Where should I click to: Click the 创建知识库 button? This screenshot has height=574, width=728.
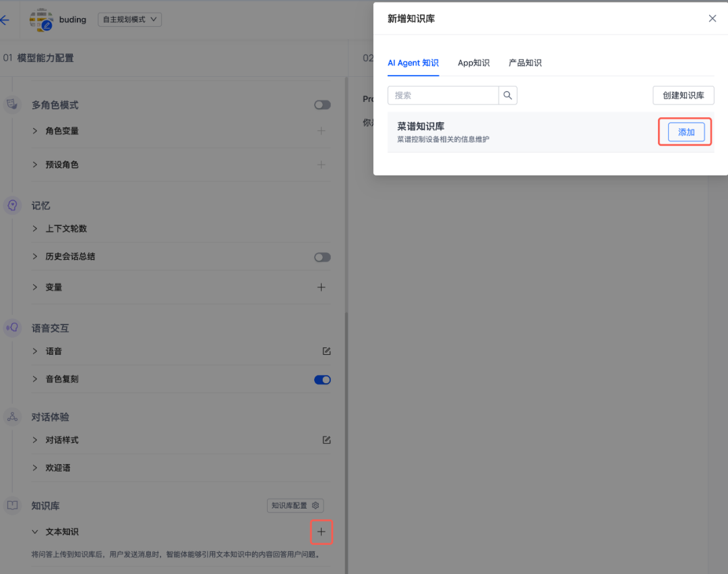point(684,95)
